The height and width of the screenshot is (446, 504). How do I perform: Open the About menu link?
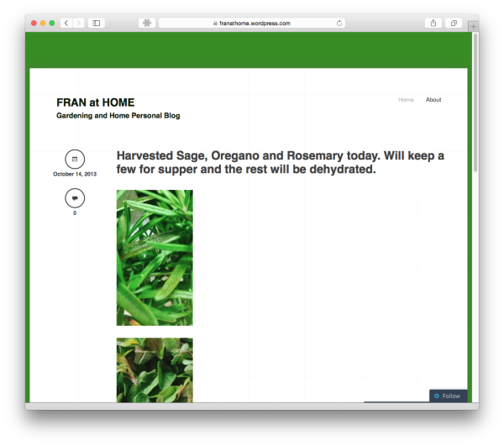click(x=433, y=100)
